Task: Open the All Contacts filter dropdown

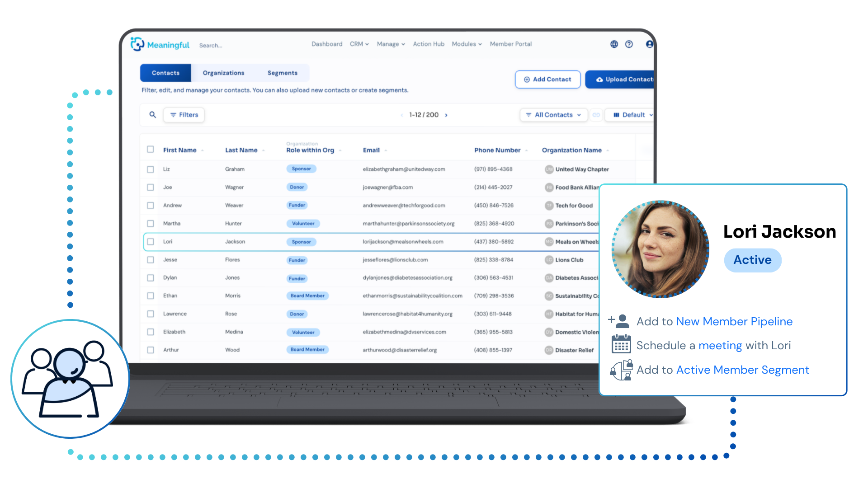Action: click(x=553, y=115)
